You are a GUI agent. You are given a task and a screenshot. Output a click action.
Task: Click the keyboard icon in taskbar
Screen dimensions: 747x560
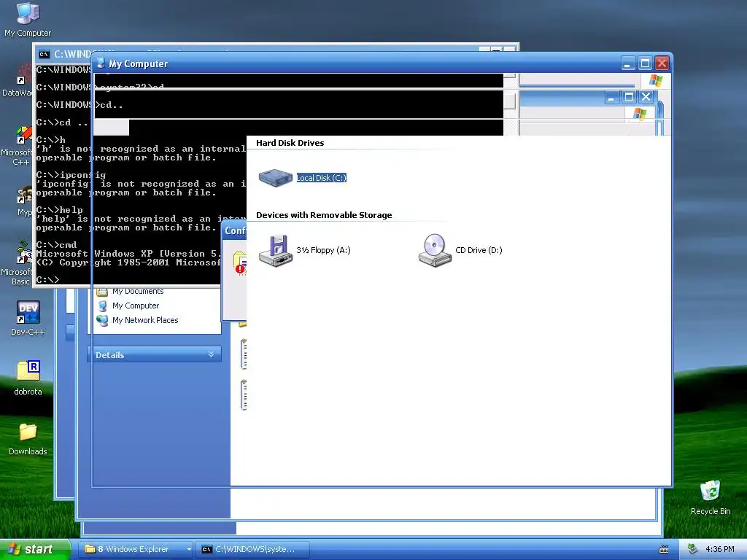coord(664,550)
